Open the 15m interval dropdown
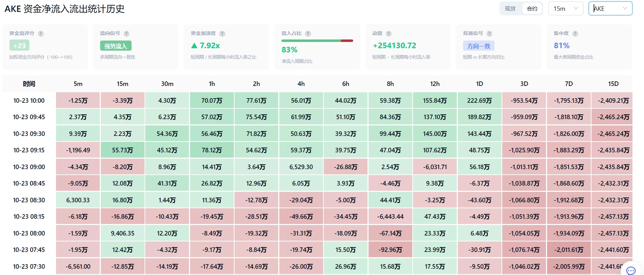644x275 pixels. [x=566, y=9]
